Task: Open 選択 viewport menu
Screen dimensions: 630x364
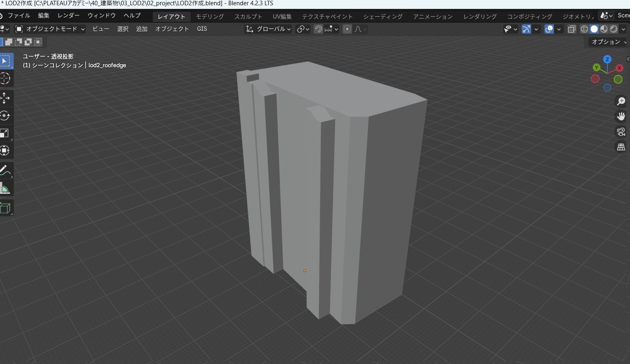Action: coord(123,29)
